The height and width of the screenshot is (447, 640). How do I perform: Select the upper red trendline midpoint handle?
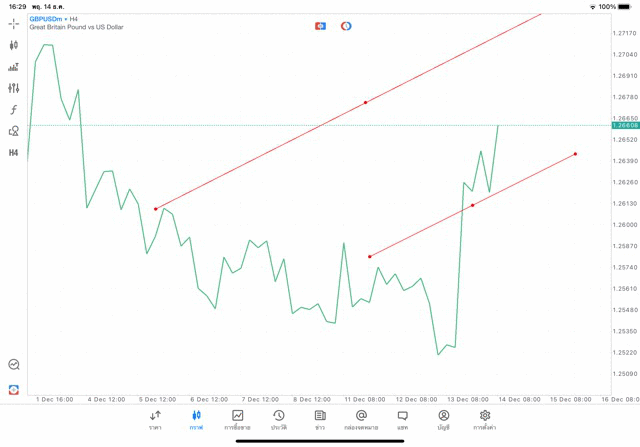(x=366, y=102)
